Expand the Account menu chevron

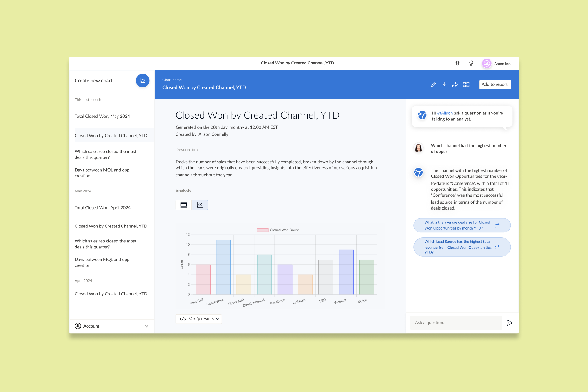point(146,326)
